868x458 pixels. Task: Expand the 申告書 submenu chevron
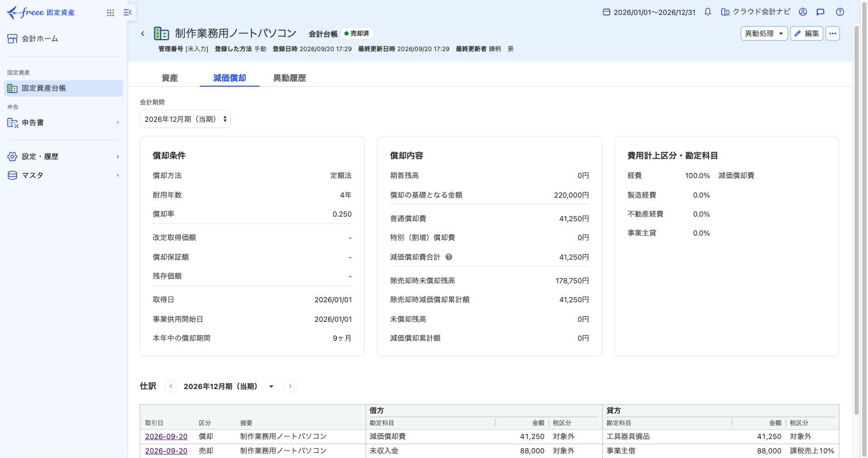coord(118,122)
